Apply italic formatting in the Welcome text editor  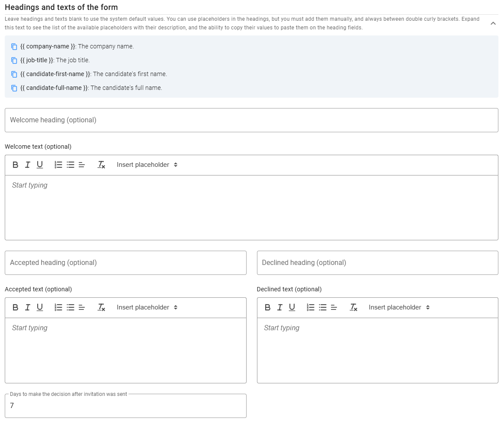(27, 165)
